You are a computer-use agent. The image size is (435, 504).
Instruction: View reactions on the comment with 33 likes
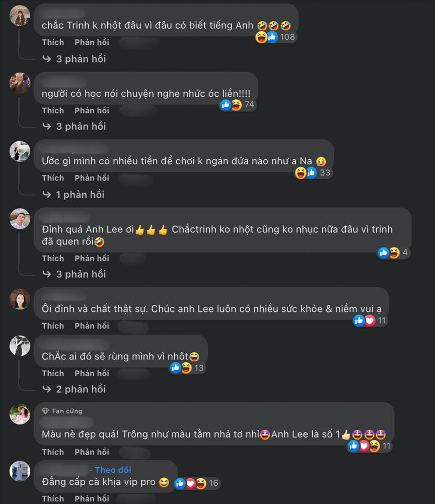coord(313,173)
